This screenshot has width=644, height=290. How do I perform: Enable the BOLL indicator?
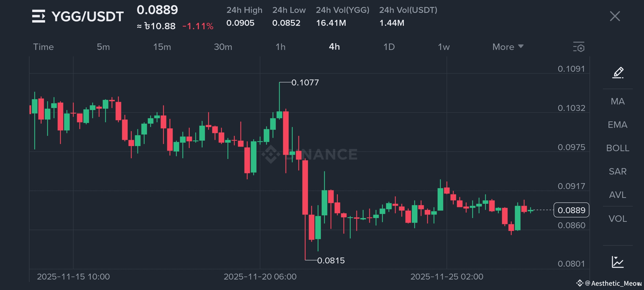tap(618, 148)
